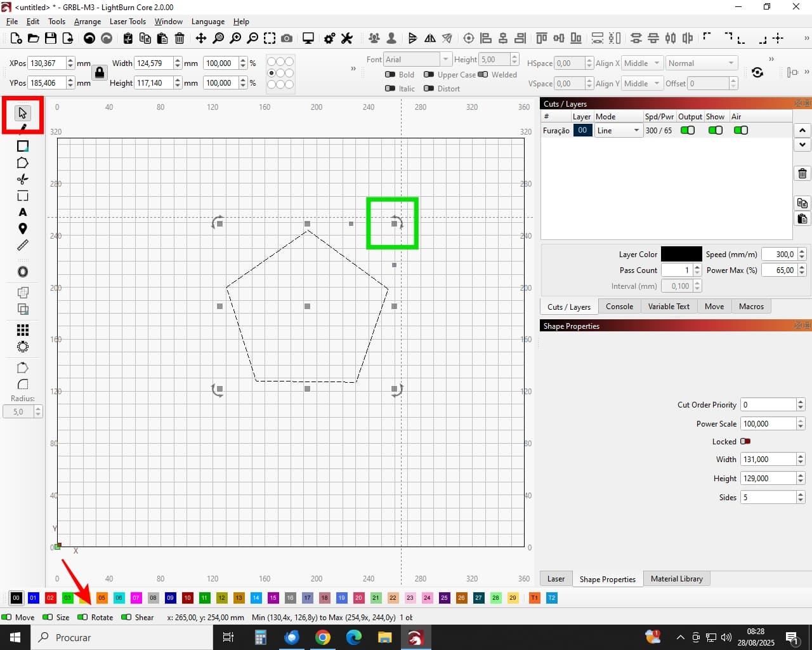Click the Sides input field

click(x=768, y=498)
